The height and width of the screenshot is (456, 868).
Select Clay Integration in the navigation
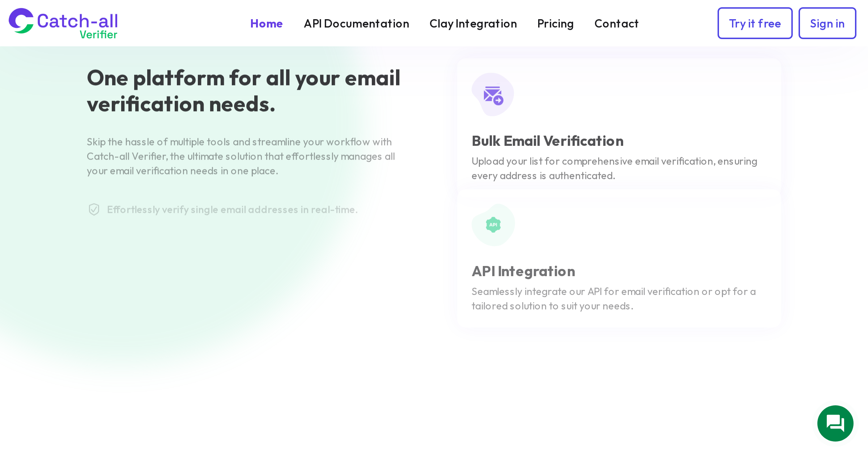[x=473, y=24]
